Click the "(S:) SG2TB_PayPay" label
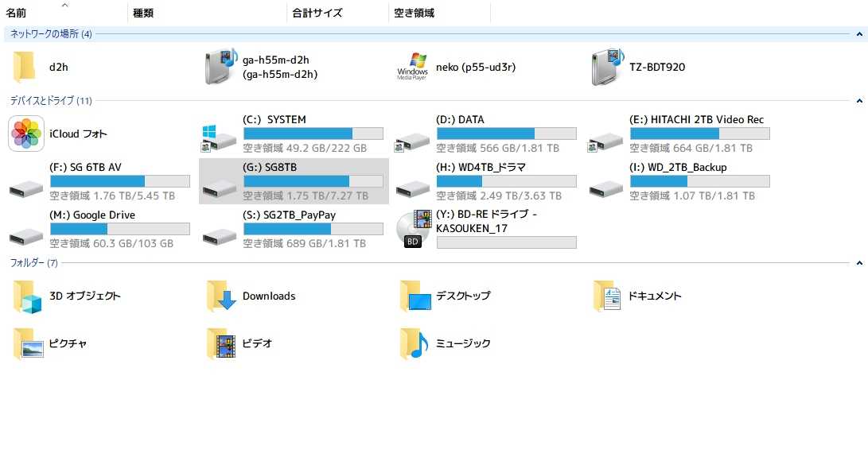868x457 pixels. point(289,215)
